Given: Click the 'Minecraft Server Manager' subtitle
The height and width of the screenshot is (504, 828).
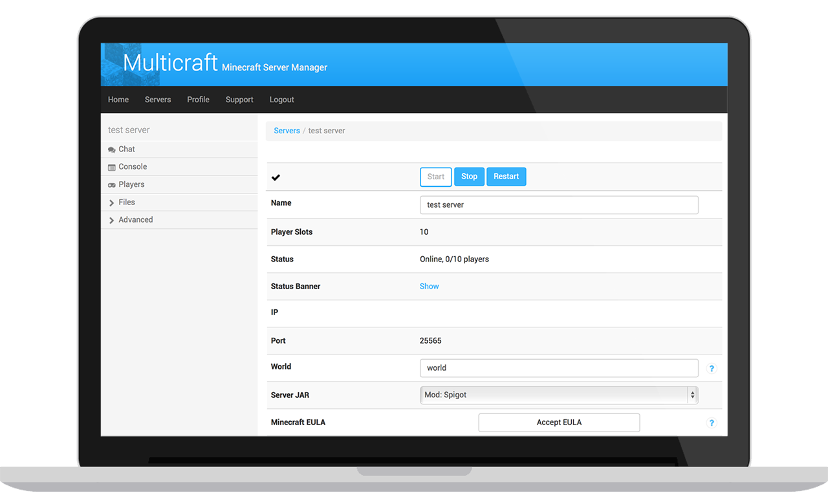Looking at the screenshot, I should [274, 67].
